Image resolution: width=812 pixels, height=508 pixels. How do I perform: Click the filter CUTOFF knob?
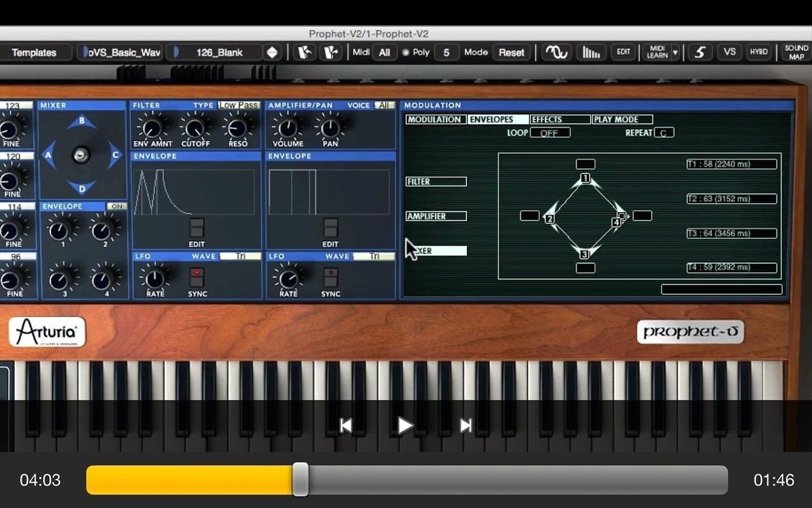[195, 127]
